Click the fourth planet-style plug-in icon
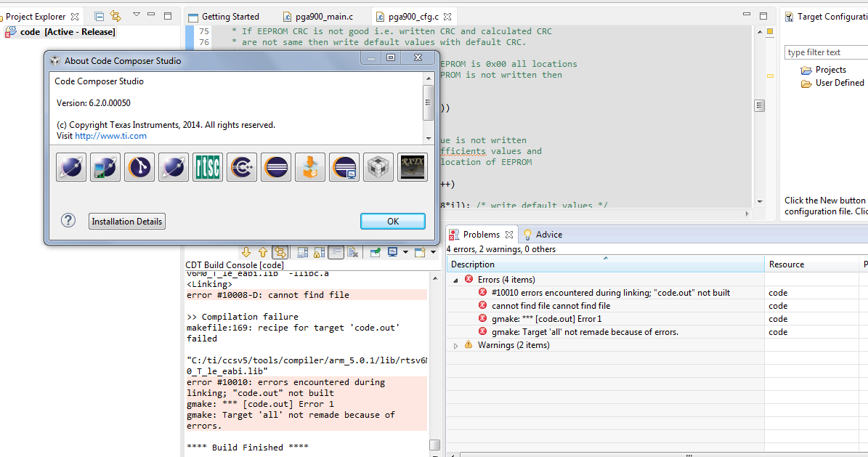The image size is (868, 457). pyautogui.click(x=174, y=167)
